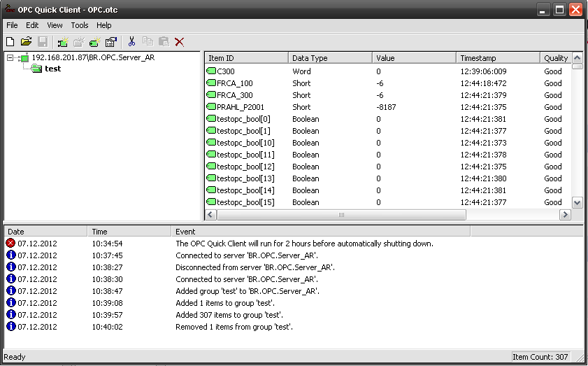
Task: Click the New Item toolbar icon
Action: pyautogui.click(x=95, y=42)
